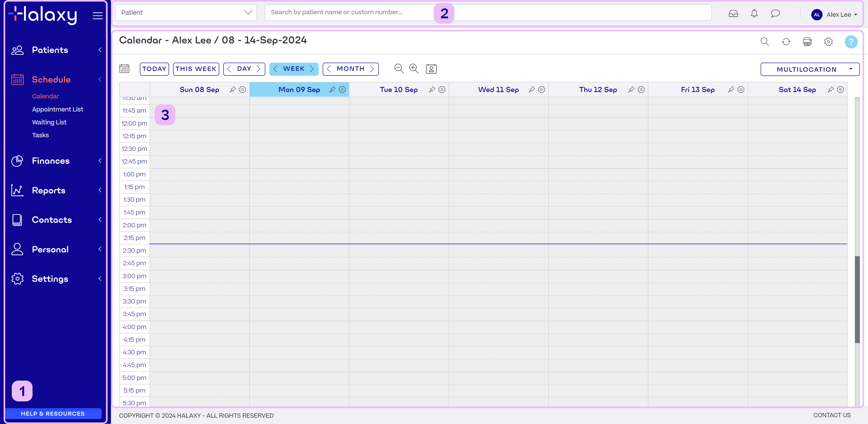This screenshot has height=424, width=868.
Task: Pin the Wed 11 Sep column
Action: (x=531, y=90)
